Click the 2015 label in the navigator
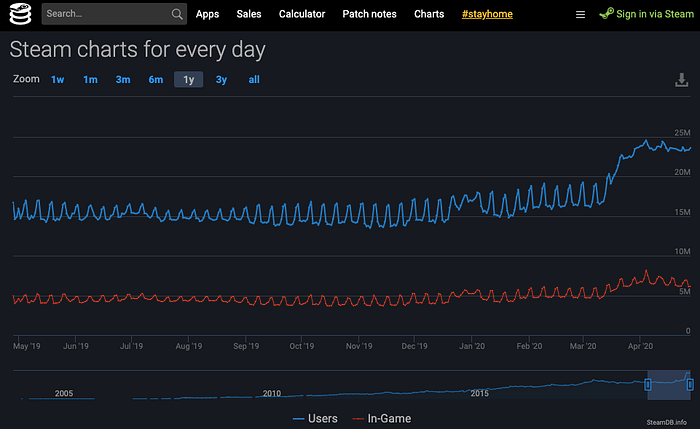The height and width of the screenshot is (429, 700). pyautogui.click(x=479, y=393)
